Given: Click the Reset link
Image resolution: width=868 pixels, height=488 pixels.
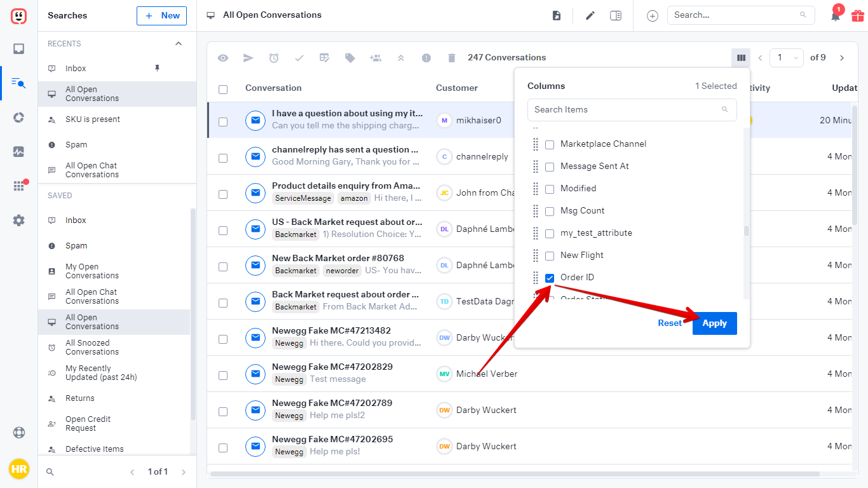Looking at the screenshot, I should 670,323.
